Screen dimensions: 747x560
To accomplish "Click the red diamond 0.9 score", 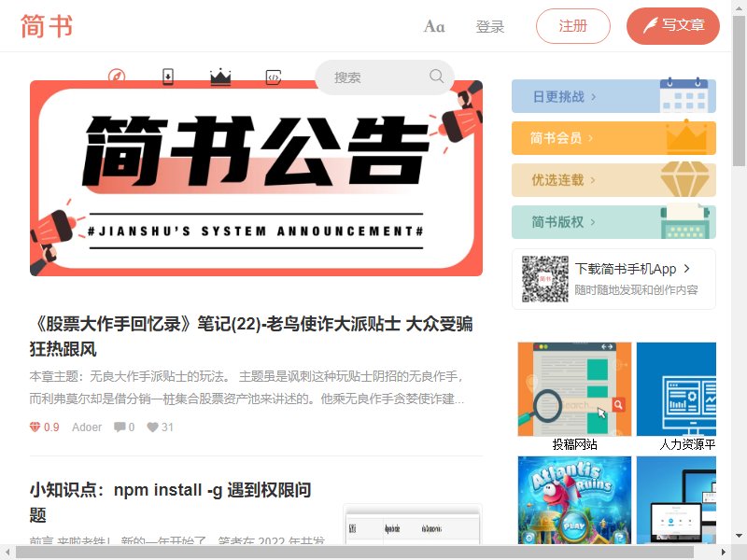I will pyautogui.click(x=44, y=427).
